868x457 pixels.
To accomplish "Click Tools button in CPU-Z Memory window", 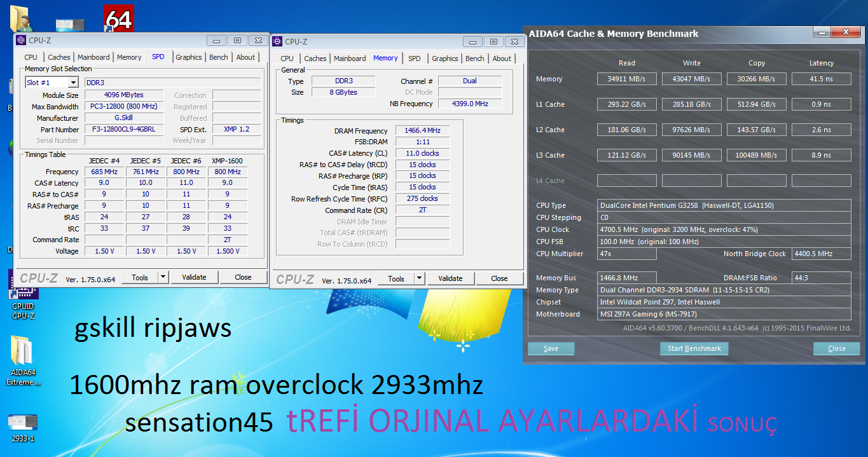I will (396, 278).
